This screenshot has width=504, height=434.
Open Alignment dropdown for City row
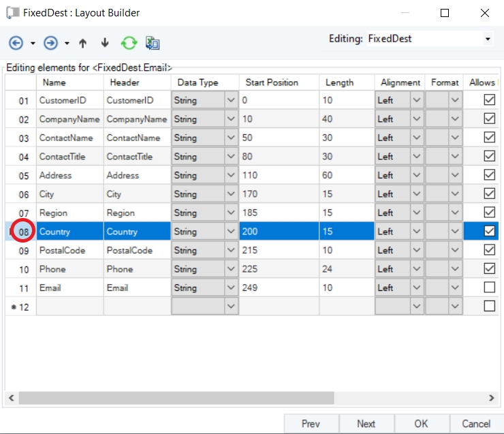pos(416,194)
